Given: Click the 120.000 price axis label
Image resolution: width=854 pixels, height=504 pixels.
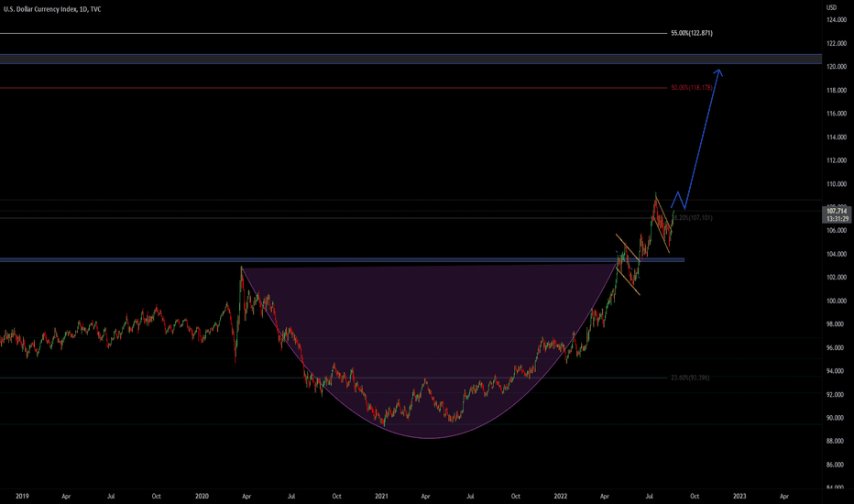Looking at the screenshot, I should tap(837, 67).
